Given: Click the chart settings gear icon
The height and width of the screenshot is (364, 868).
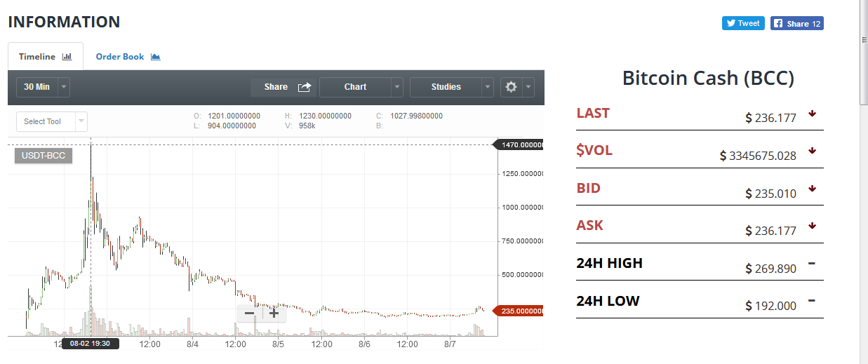Looking at the screenshot, I should tap(511, 87).
